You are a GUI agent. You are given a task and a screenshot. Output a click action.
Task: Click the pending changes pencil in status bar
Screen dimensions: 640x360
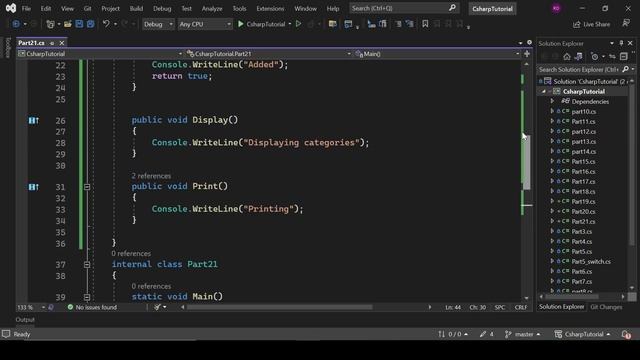pyautogui.click(x=487, y=334)
